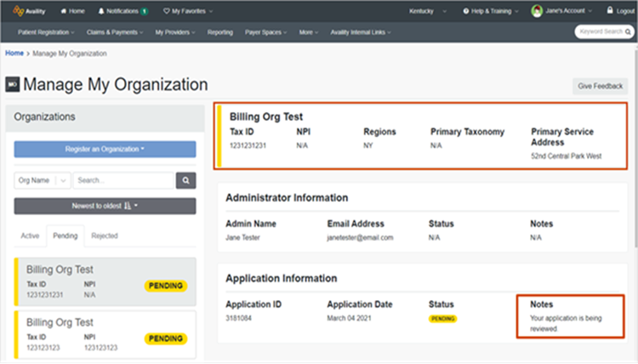Click the Give Feedback button
Screen dimensions: 638x364
tap(601, 86)
